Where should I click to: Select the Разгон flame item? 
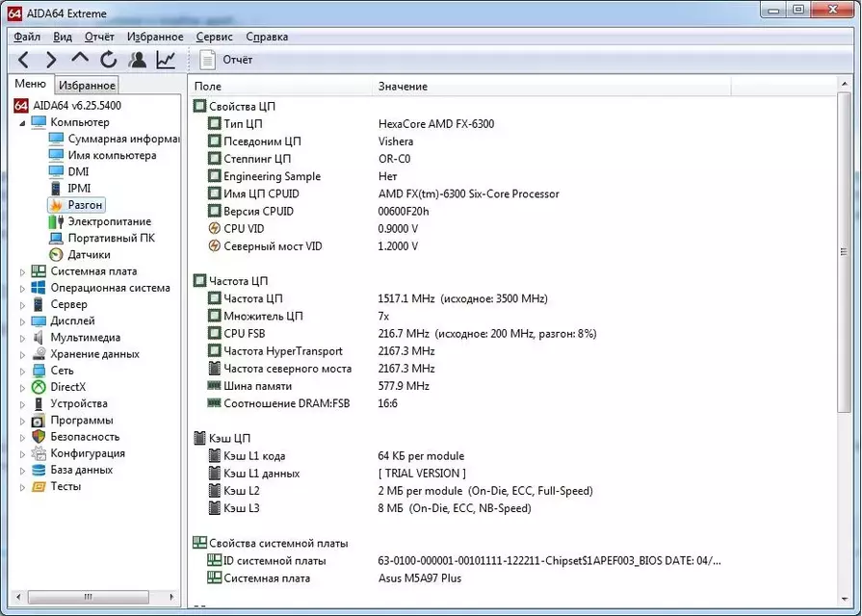pyautogui.click(x=76, y=205)
